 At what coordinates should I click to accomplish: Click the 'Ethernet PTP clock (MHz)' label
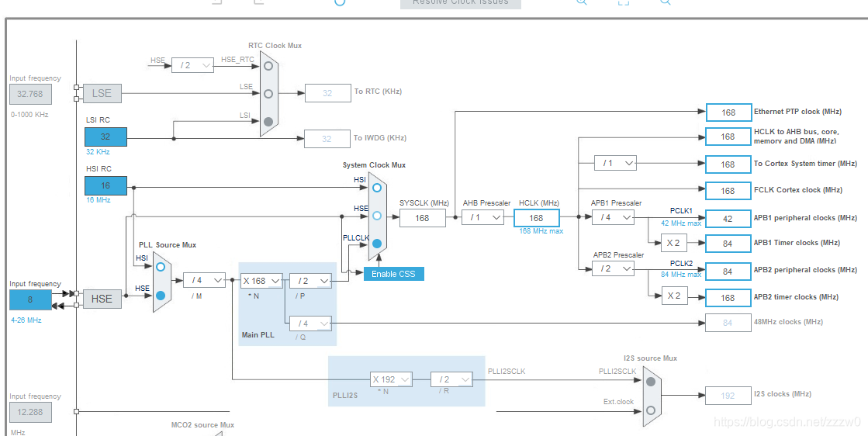pyautogui.click(x=797, y=112)
